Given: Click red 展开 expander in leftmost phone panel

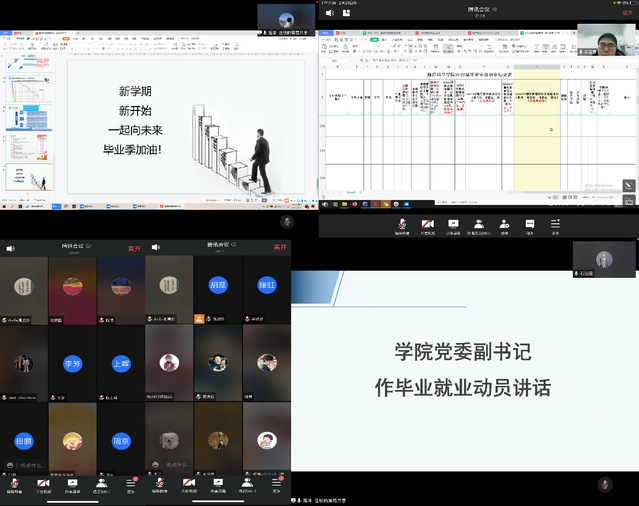Looking at the screenshot, I should pyautogui.click(x=134, y=247).
